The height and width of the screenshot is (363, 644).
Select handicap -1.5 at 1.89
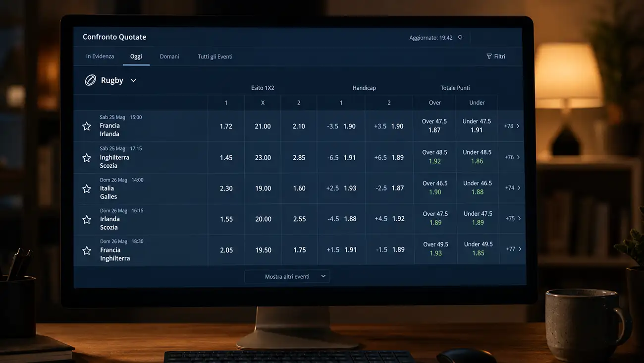(390, 250)
